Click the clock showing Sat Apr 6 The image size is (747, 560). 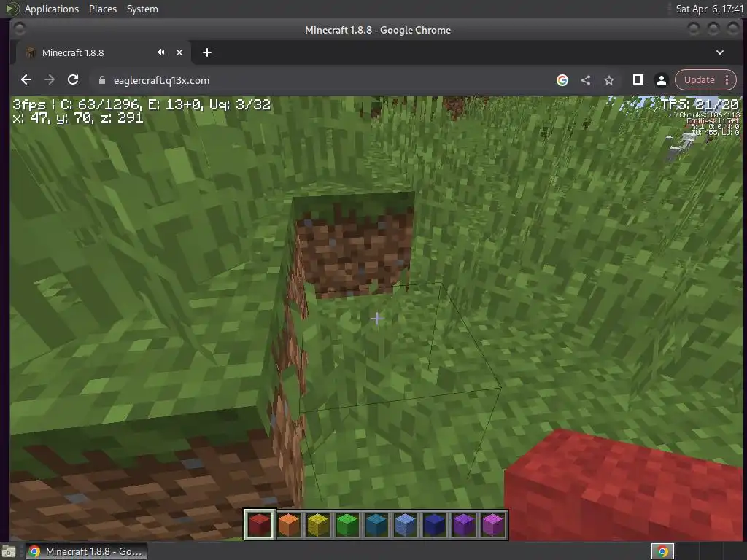tap(709, 9)
